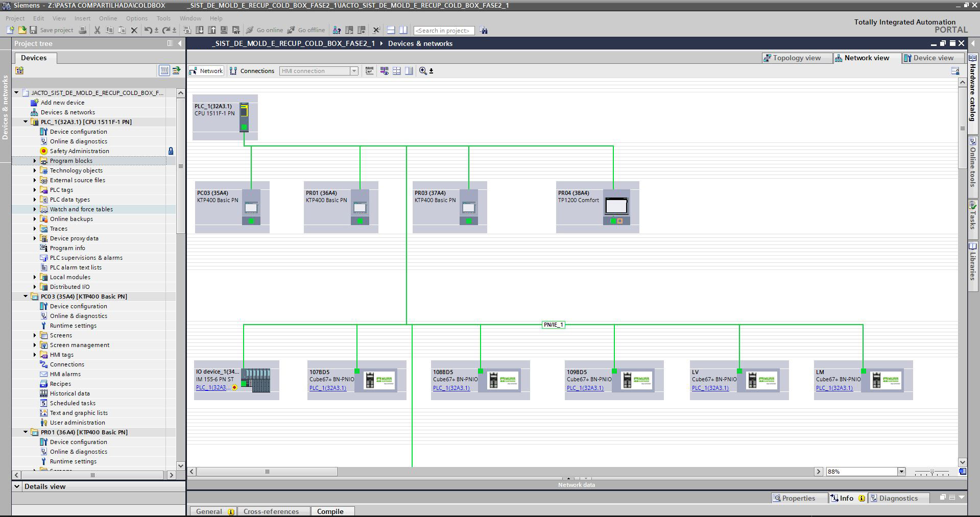The width and height of the screenshot is (980, 517).
Task: Click the Start CPU icon
Action: tap(349, 30)
